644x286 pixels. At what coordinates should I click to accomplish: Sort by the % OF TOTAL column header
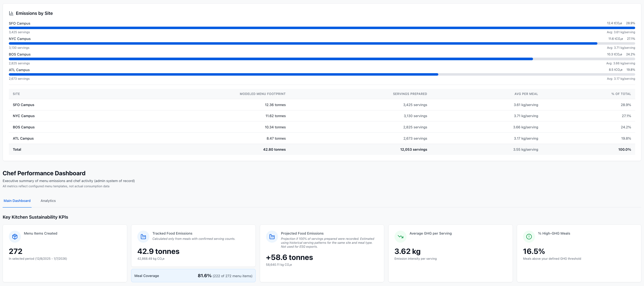click(621, 94)
